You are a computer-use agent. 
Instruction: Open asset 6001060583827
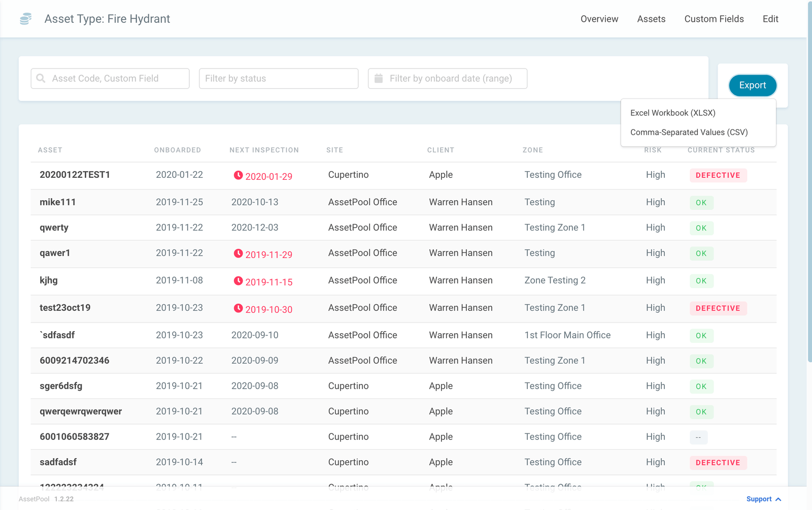[x=75, y=437]
